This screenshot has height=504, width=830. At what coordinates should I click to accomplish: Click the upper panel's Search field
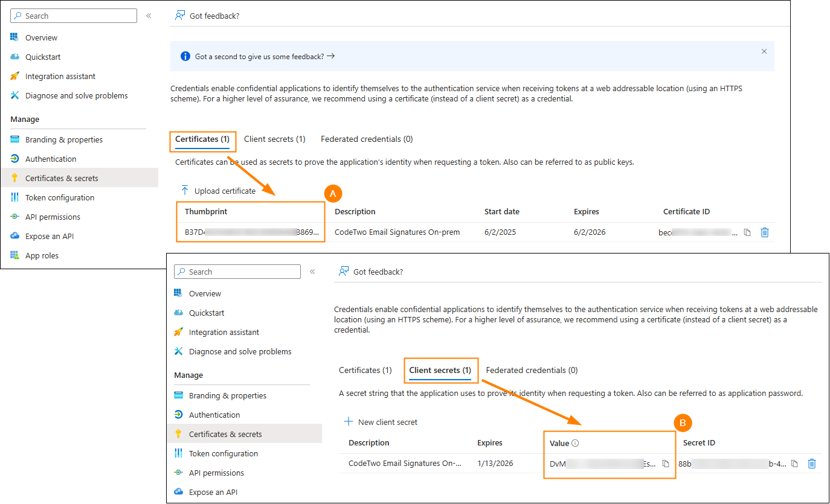click(74, 16)
